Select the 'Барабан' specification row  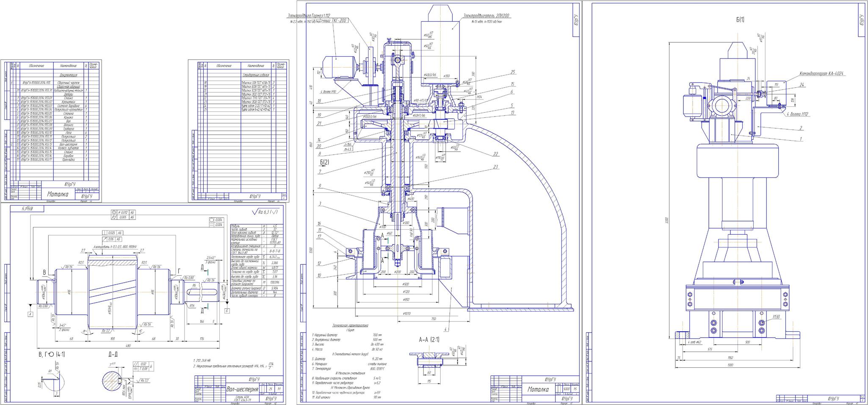click(x=55, y=156)
